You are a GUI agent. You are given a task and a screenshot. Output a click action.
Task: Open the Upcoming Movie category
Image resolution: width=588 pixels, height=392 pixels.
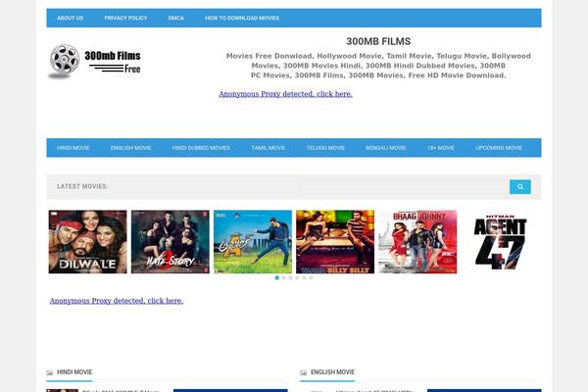pyautogui.click(x=499, y=148)
